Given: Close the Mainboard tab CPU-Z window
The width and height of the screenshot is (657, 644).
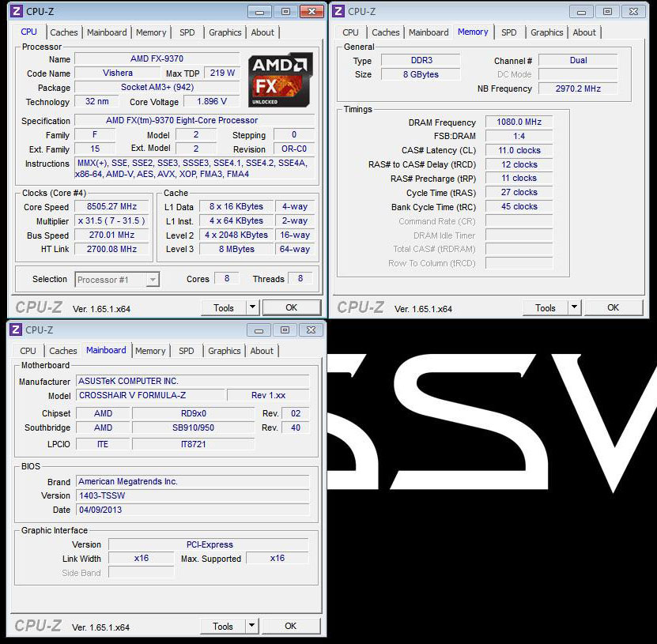Looking at the screenshot, I should 311,330.
